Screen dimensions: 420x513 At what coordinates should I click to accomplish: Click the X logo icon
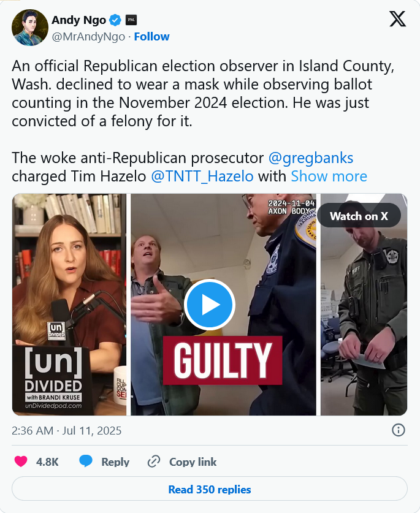(397, 19)
